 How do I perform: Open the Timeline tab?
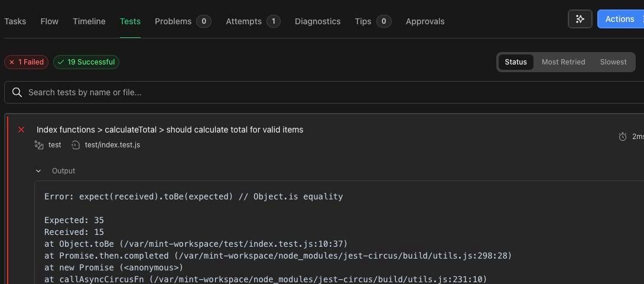(x=89, y=21)
